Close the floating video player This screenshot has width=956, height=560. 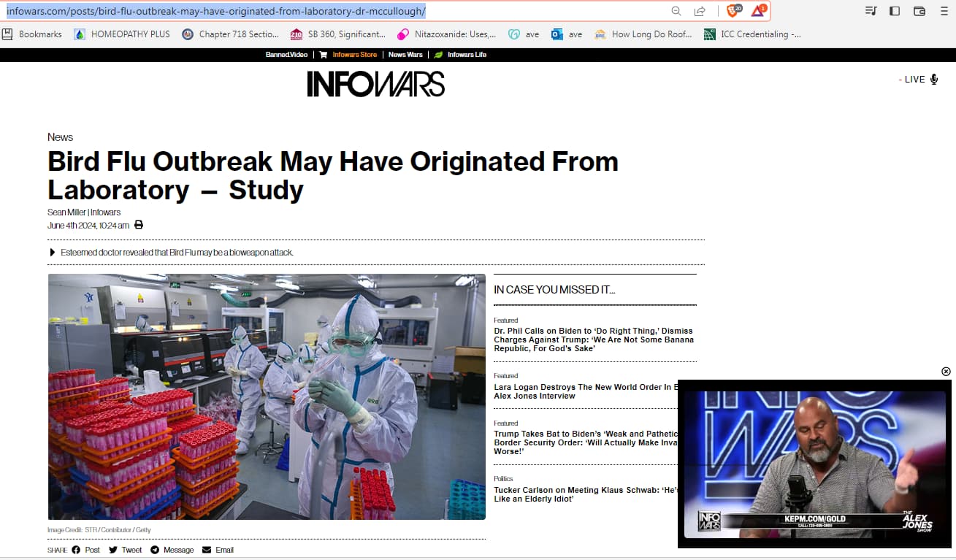(x=946, y=372)
